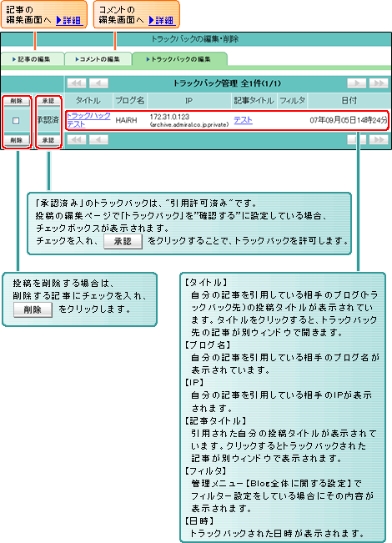This screenshot has width=392, height=543.
Task: Click 削除 button below the checkbox
Action: pos(16,140)
